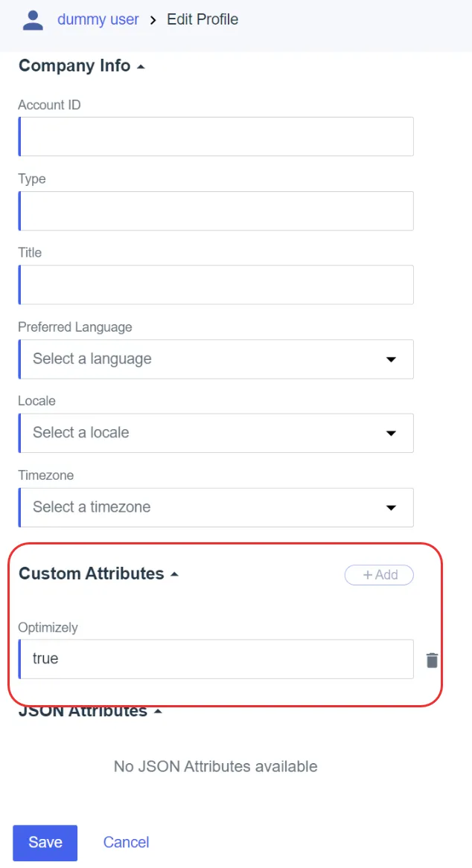Viewport: 472px width, 868px height.
Task: Click the dropdown arrow on Select a timezone
Action: tap(391, 507)
